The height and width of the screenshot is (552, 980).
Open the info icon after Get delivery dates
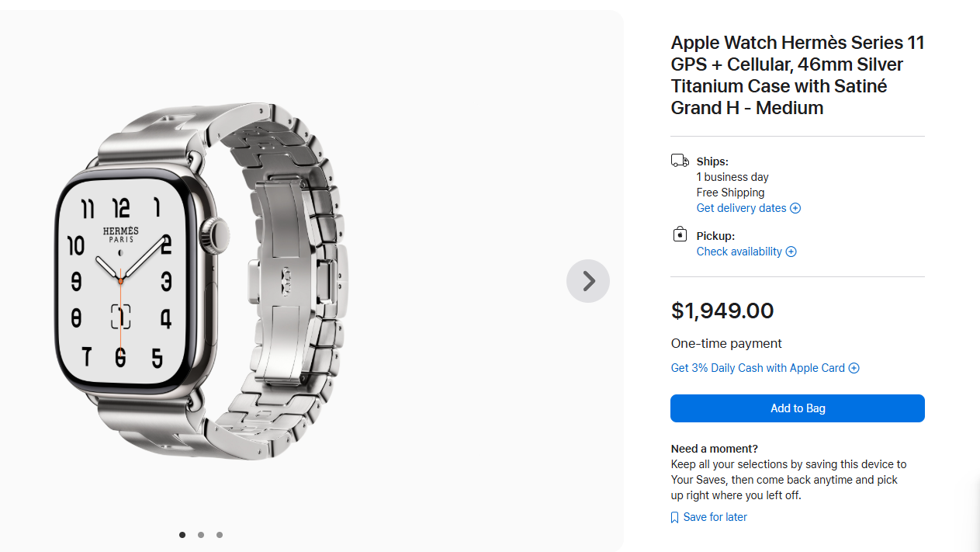tap(795, 208)
